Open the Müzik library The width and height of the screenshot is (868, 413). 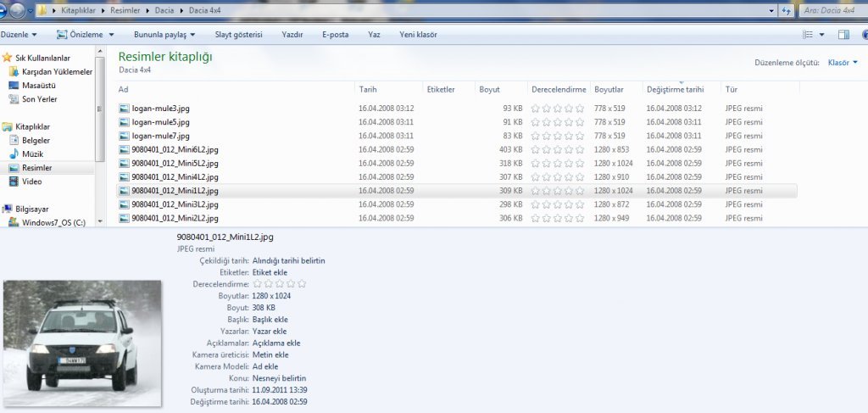coord(33,154)
